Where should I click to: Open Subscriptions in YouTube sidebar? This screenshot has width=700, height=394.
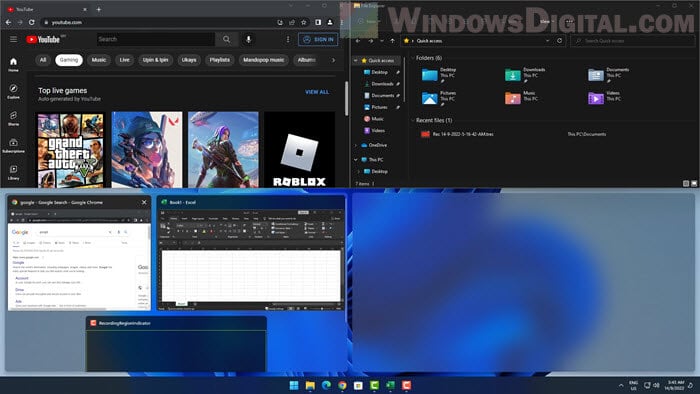coord(13,145)
